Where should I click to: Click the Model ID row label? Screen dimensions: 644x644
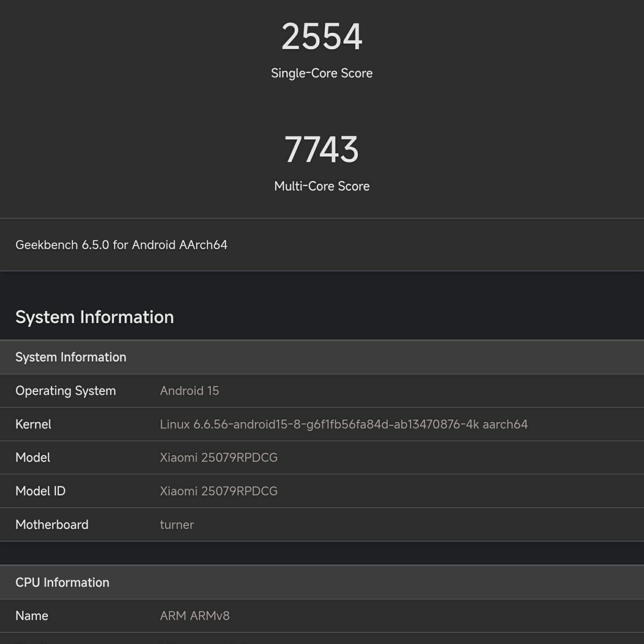(40, 491)
